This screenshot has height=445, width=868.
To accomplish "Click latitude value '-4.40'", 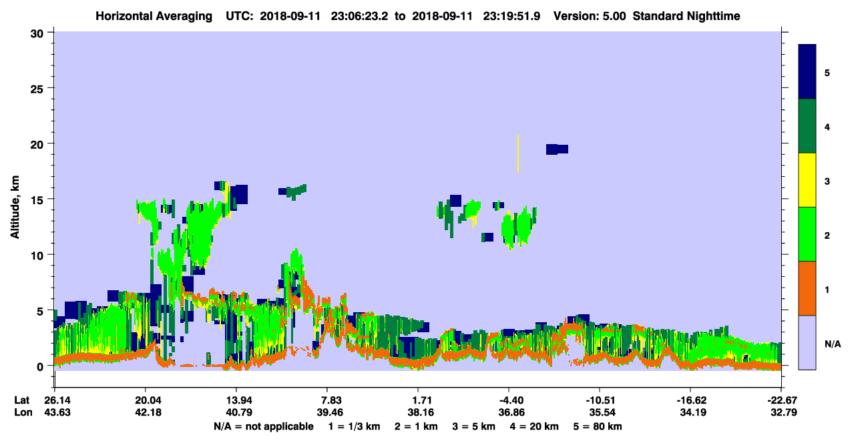I will pos(509,400).
